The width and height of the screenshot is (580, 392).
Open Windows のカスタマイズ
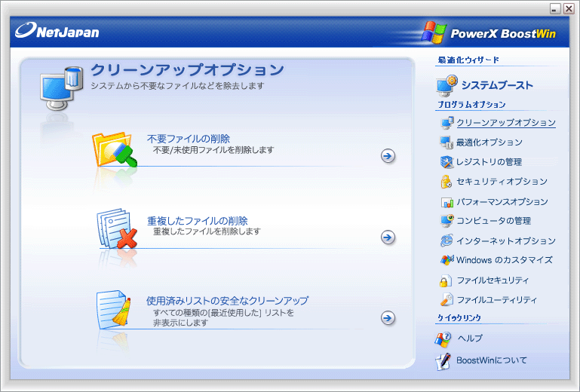coord(505,260)
